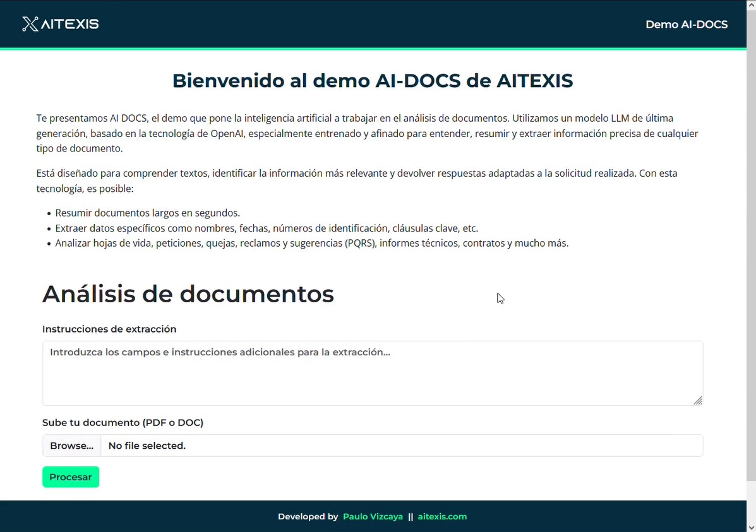
Task: Click the 'Developed by' footer text
Action: [308, 517]
